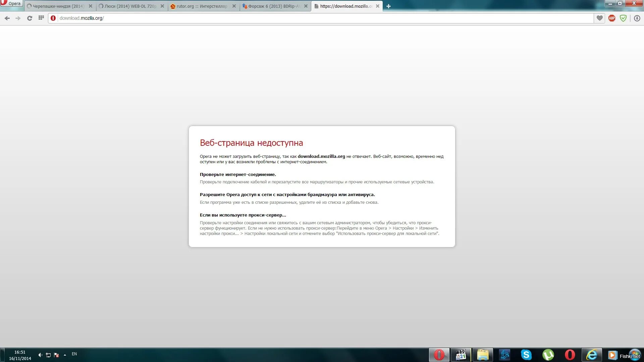Close the download.mozilla.org tab
Image resolution: width=644 pixels, height=362 pixels.
click(x=378, y=6)
